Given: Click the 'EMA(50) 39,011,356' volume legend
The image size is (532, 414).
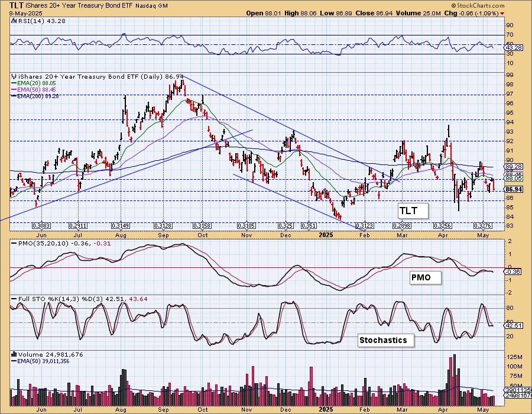Looking at the screenshot, I should pos(43,361).
